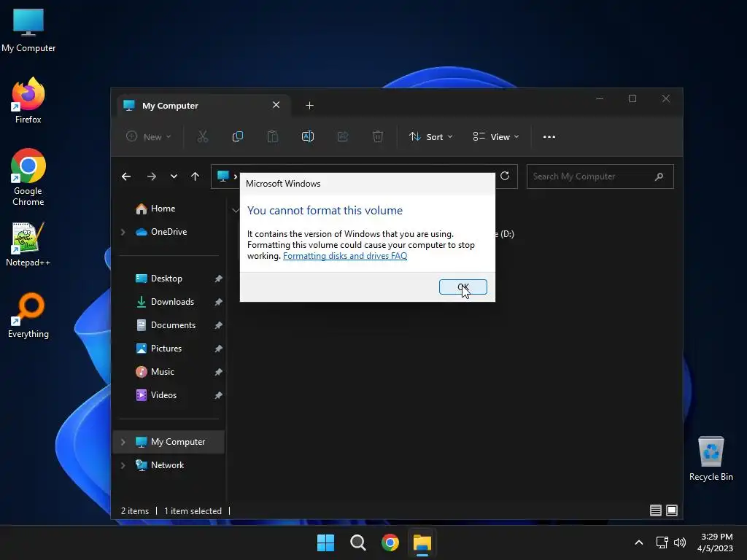The width and height of the screenshot is (747, 560).
Task: Click the Share icon in toolbar
Action: [x=343, y=136]
